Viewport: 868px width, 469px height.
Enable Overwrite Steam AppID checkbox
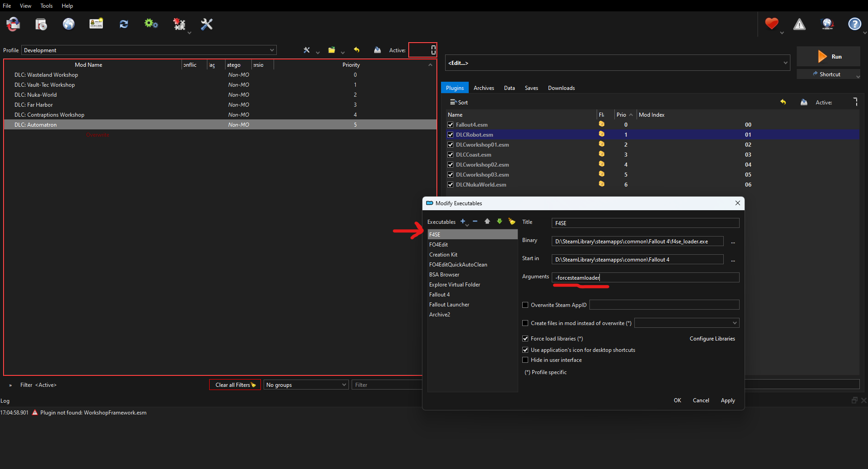click(525, 305)
